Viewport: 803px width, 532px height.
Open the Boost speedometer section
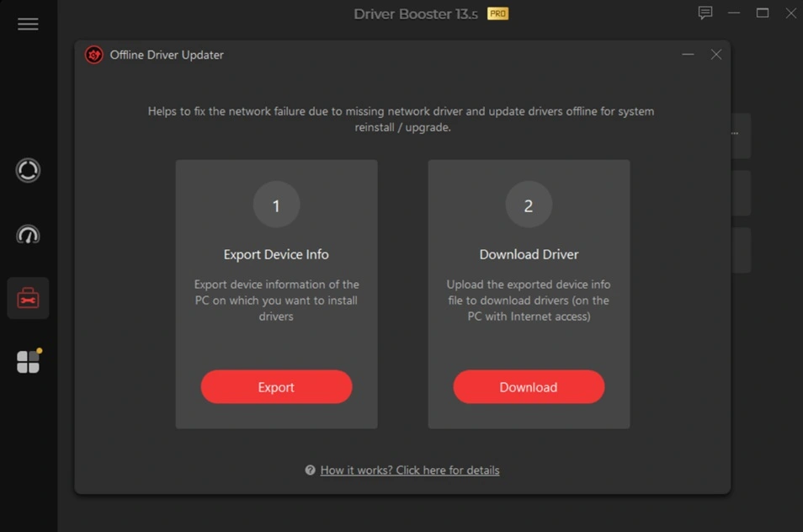(28, 235)
